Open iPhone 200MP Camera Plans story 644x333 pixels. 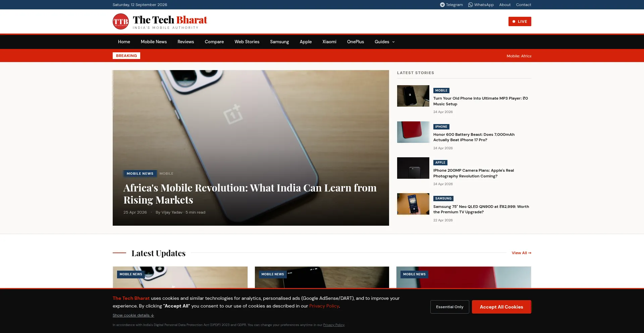tap(474, 173)
